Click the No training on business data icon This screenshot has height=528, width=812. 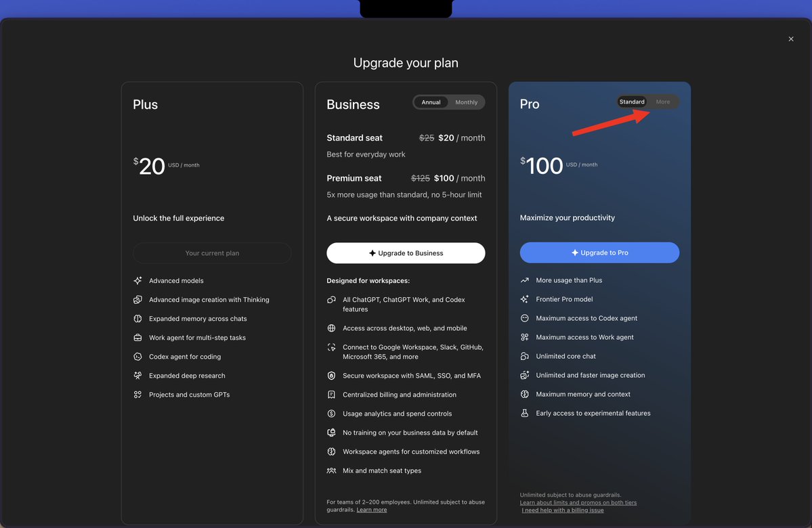pos(331,433)
